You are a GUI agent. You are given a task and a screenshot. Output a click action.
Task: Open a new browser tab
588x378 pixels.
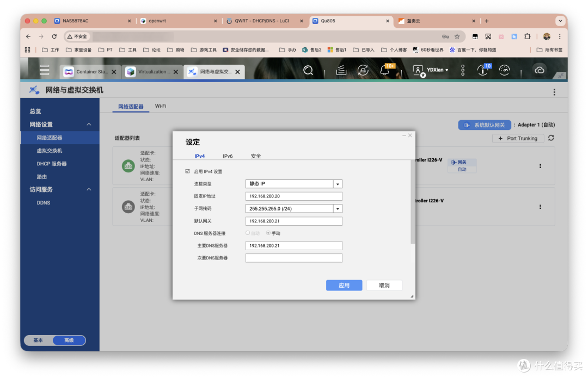(x=486, y=21)
